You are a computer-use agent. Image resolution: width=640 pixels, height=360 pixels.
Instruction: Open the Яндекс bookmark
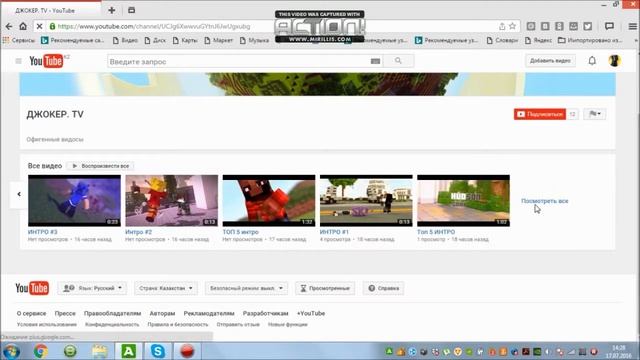[x=538, y=40]
